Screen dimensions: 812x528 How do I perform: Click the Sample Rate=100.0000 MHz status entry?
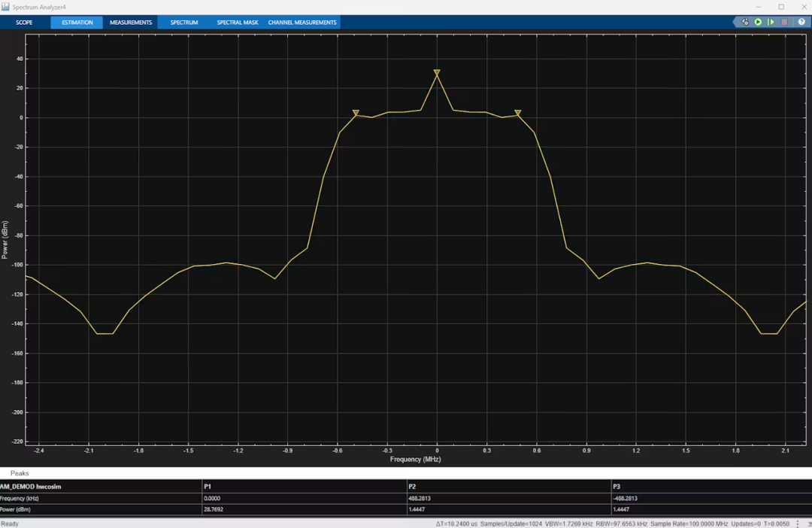pyautogui.click(x=689, y=523)
